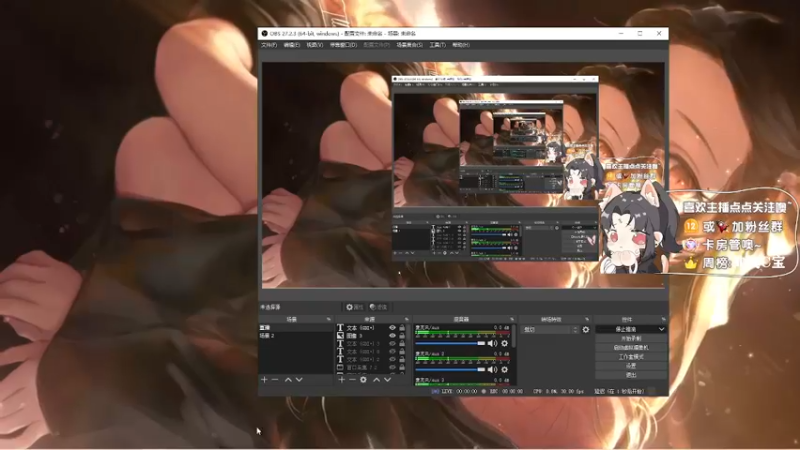Open settings gear for 麦克风/Aux (unnumbered) channel
This screenshot has width=800, height=450.
(505, 343)
